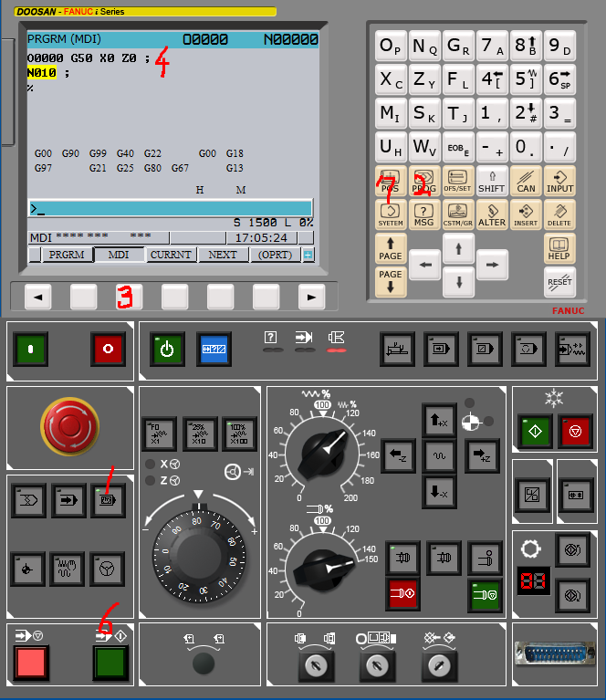Select zero return mode crosshair button

[27, 569]
